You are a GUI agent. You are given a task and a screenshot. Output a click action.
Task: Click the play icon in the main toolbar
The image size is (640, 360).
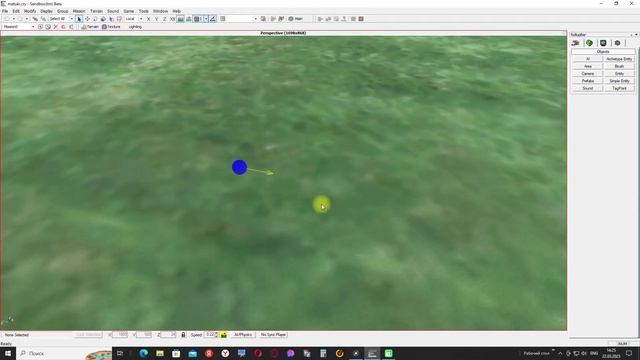[320, 19]
